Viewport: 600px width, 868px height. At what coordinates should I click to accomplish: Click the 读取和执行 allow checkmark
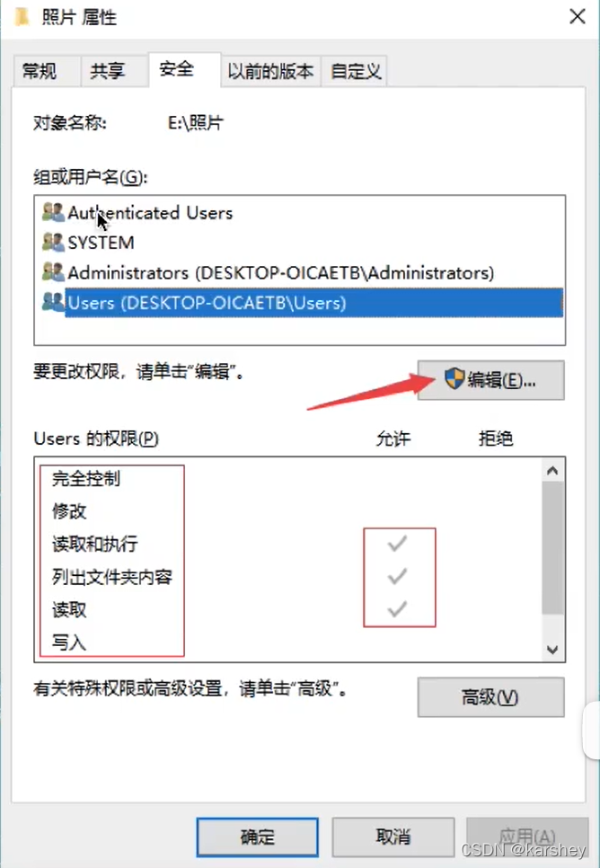pyautogui.click(x=397, y=544)
